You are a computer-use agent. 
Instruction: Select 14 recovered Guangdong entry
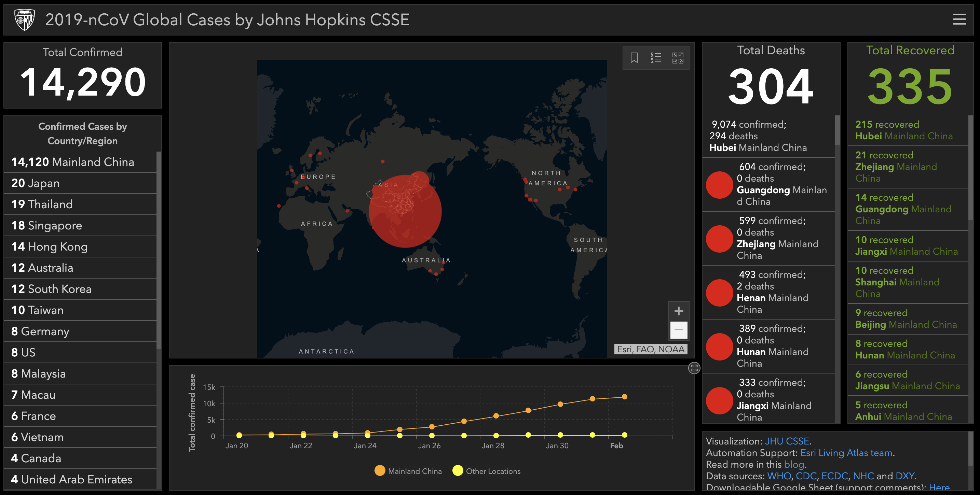click(908, 209)
